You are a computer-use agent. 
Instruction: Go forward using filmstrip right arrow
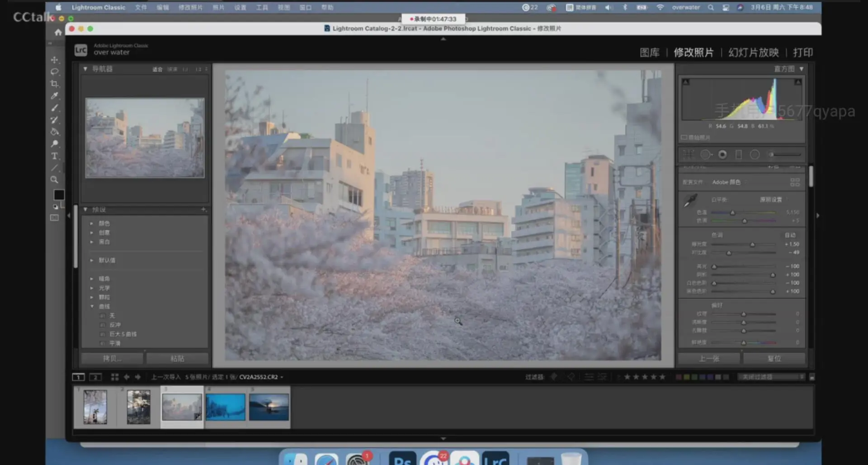tap(138, 377)
